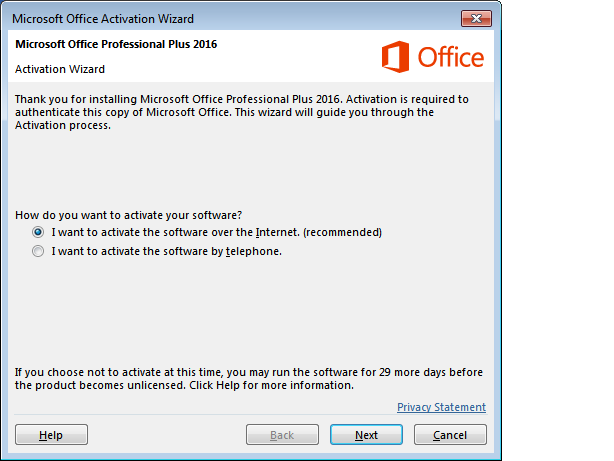This screenshot has height=461, width=614.
Task: Select activate over the Internet radio button
Action: coord(38,232)
